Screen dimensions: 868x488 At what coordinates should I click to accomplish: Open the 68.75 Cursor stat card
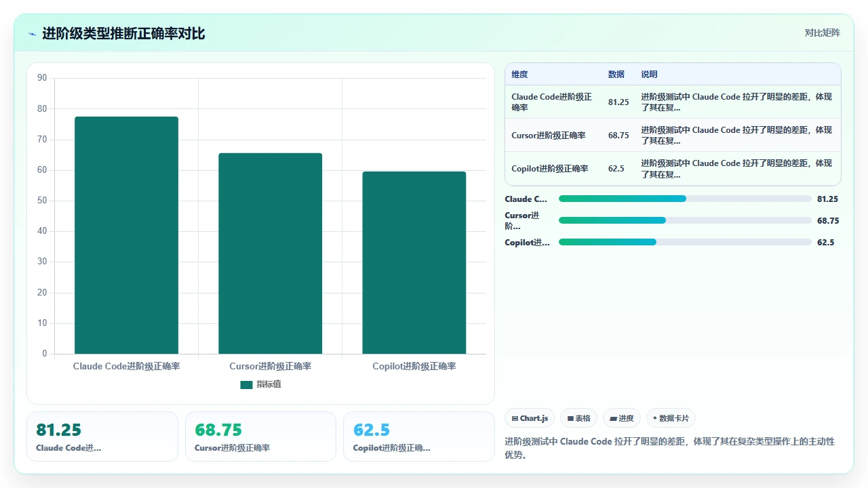260,436
